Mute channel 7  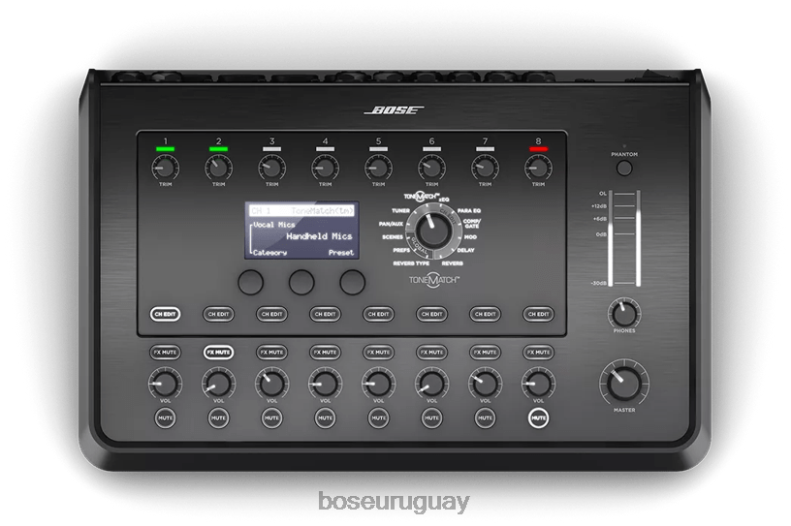(x=485, y=418)
